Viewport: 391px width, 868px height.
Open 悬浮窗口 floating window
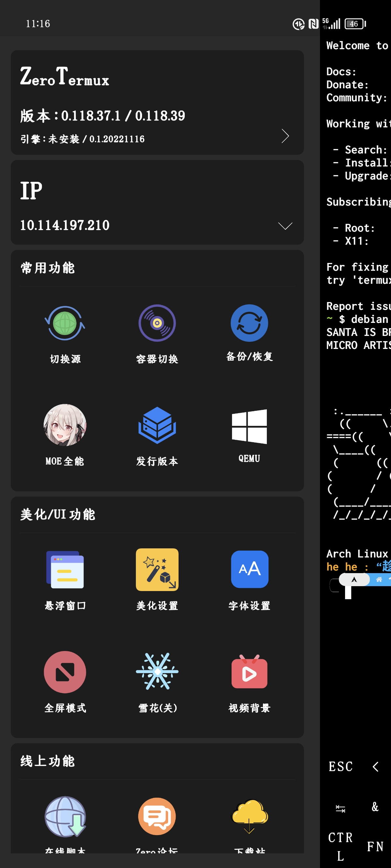[65, 570]
